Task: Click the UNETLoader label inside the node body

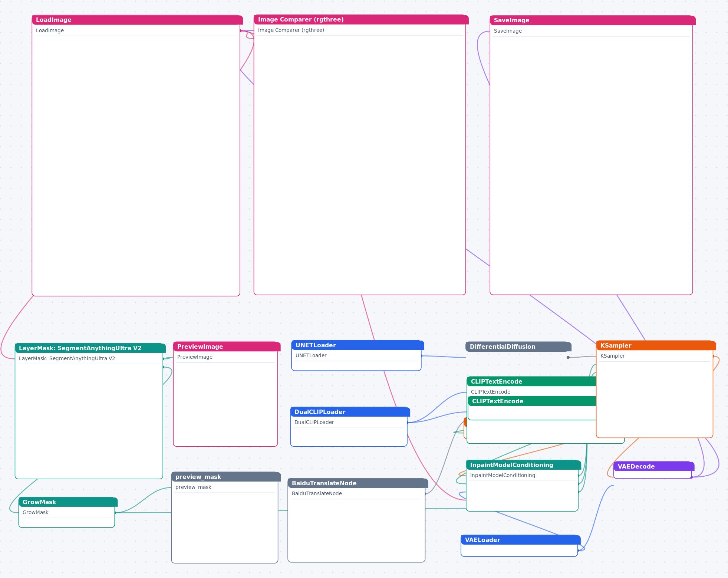Action: (311, 355)
